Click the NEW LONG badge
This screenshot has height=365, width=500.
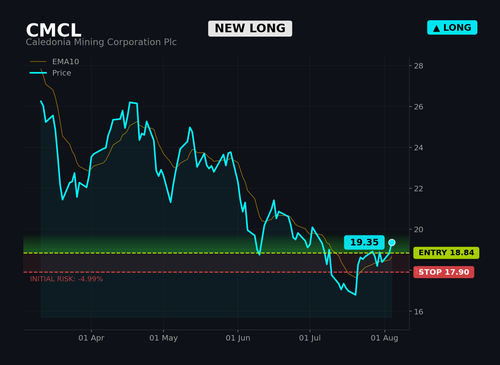click(x=250, y=28)
